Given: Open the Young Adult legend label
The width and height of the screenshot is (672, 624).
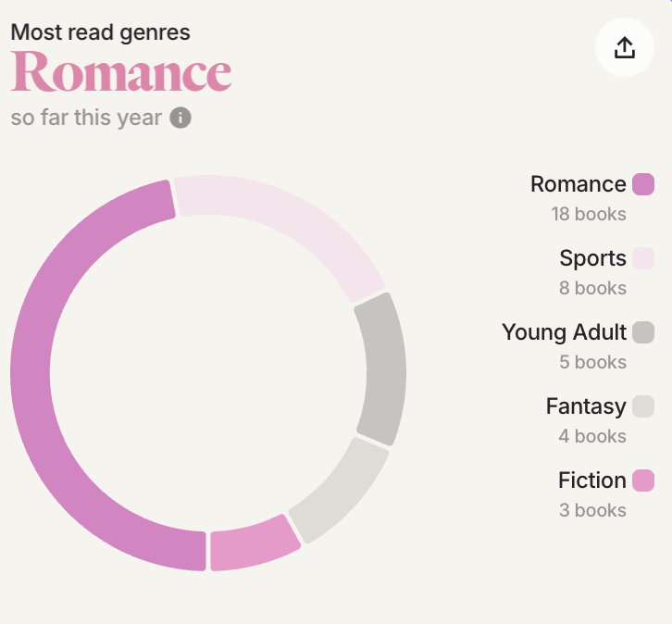Looking at the screenshot, I should click(x=564, y=332).
